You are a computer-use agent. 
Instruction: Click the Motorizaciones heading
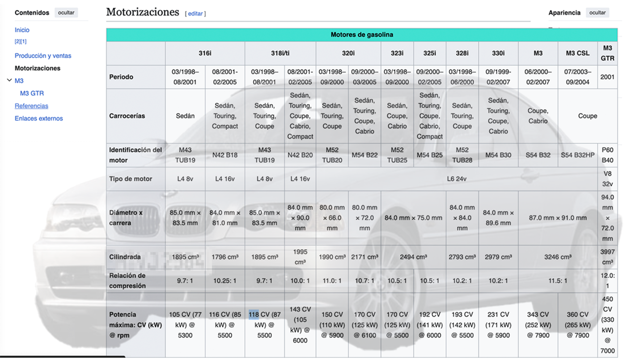coord(143,13)
